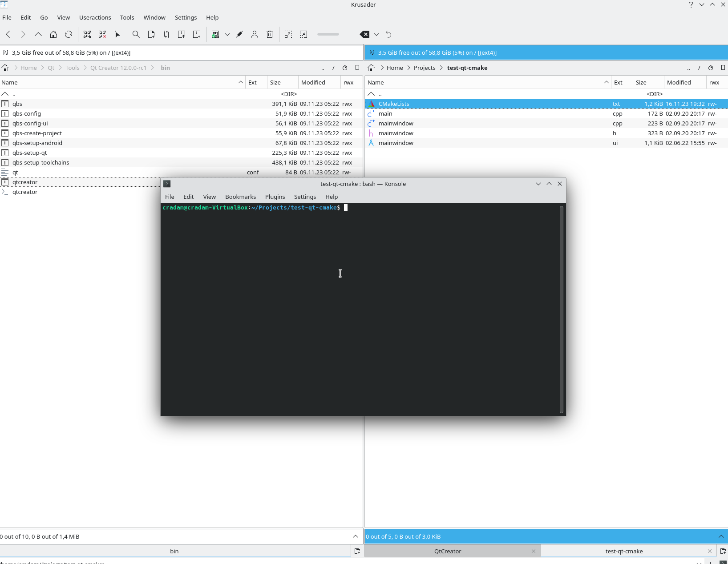The width and height of the screenshot is (728, 564).
Task: Add new tab button at right panel's end
Action: click(x=723, y=551)
